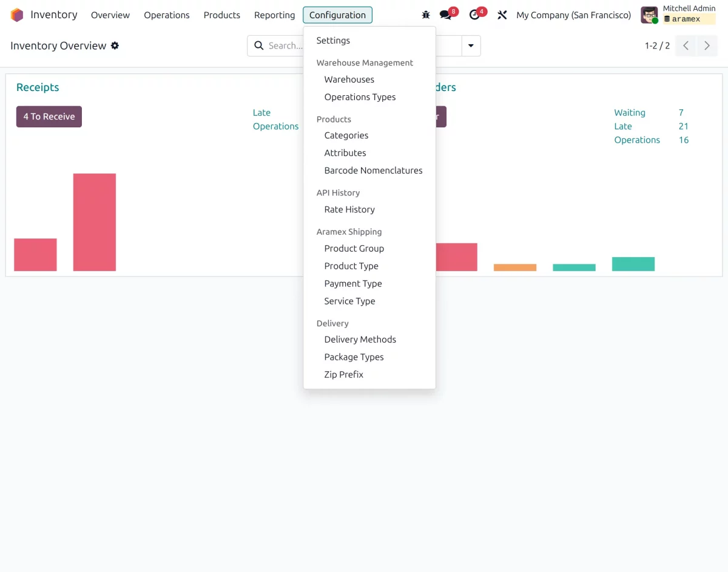Open the My Company (San Francisco) switcher
Screen dimensions: 728x572
(x=573, y=15)
